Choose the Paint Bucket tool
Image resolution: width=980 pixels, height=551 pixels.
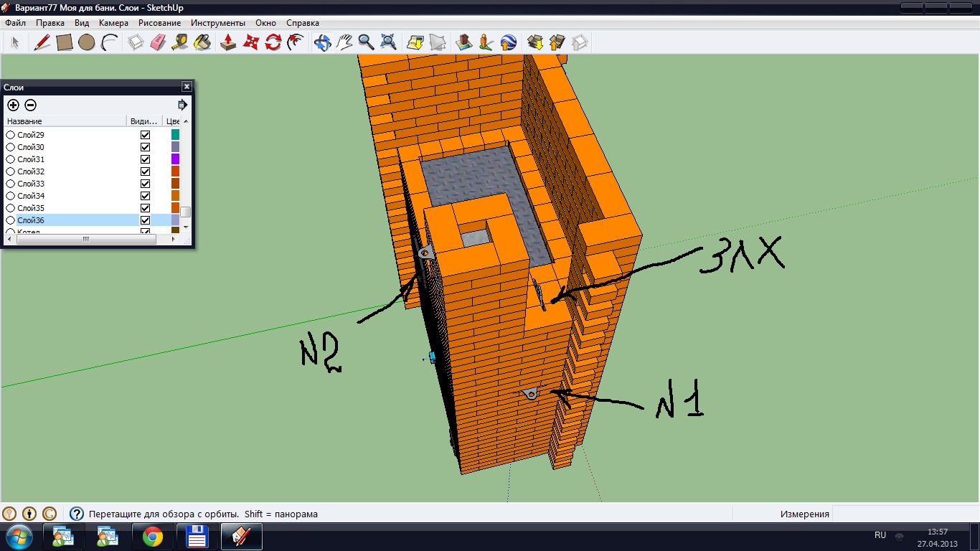click(203, 42)
